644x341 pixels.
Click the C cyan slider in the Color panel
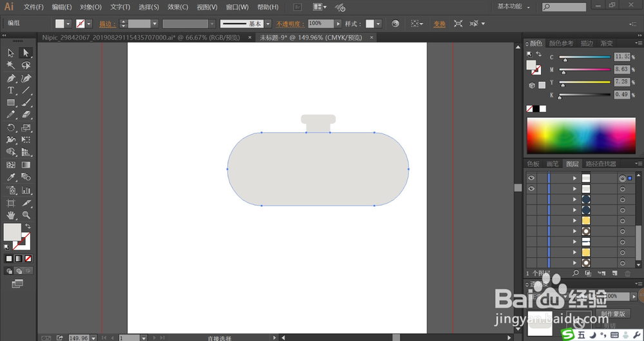click(x=585, y=57)
